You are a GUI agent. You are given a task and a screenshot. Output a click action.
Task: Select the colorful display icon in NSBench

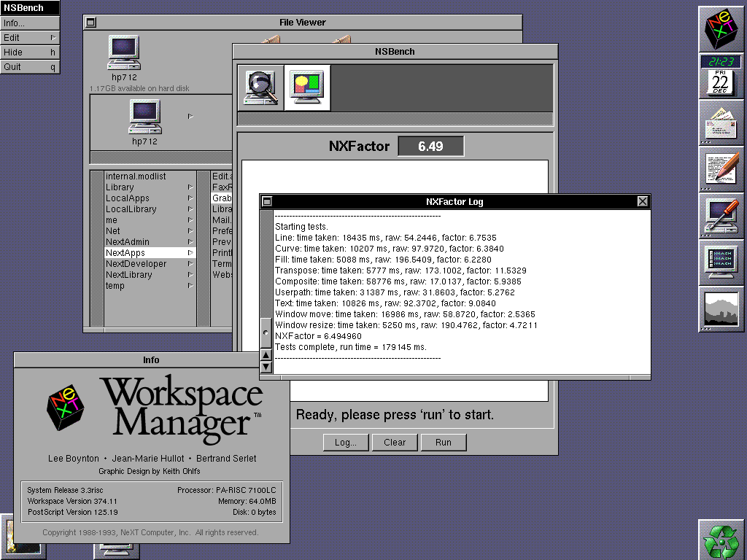(307, 87)
